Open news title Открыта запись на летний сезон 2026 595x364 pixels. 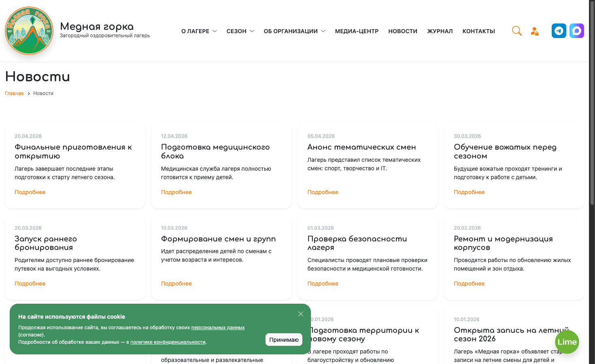click(511, 334)
